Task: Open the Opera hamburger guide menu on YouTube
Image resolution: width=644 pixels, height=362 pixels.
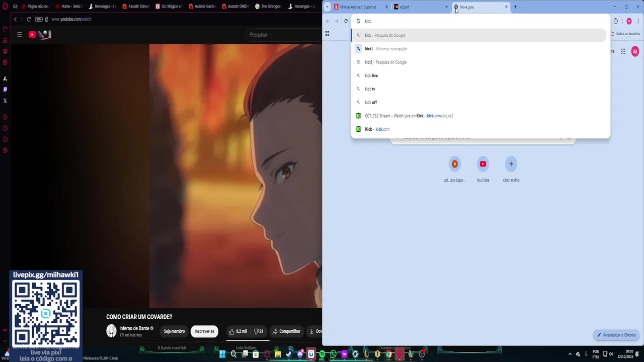Action: tap(20, 35)
